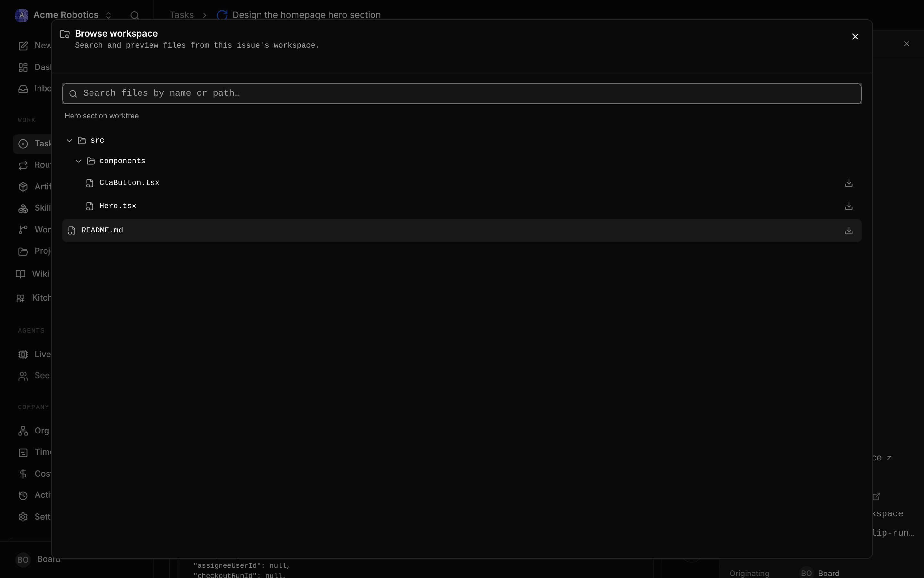The height and width of the screenshot is (578, 924).
Task: Download the Hero.tsx file
Action: click(848, 206)
